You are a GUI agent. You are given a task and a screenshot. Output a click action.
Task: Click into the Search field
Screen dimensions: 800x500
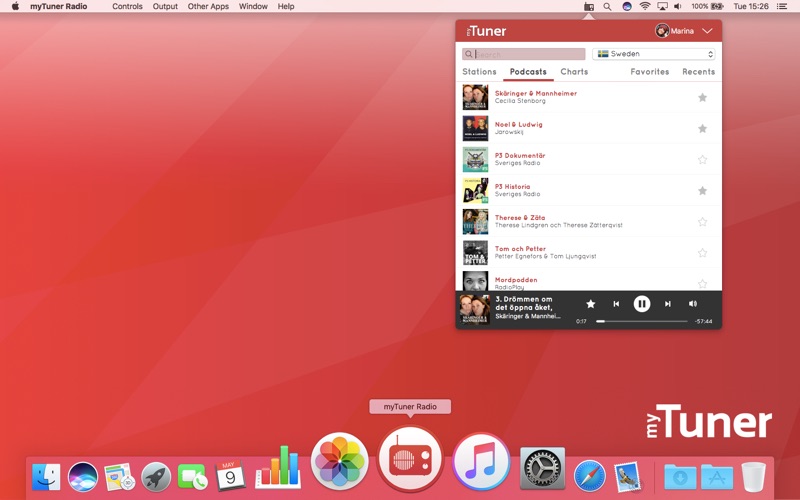(523, 54)
